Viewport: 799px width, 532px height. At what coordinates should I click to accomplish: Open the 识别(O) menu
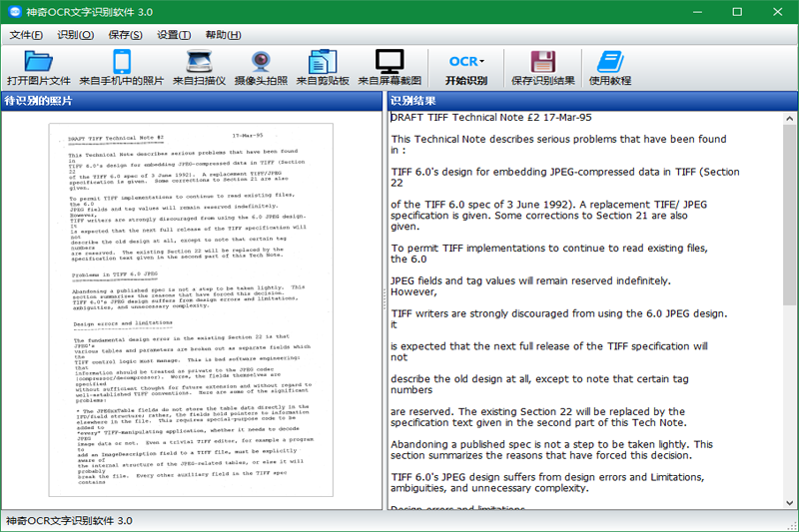(x=76, y=35)
